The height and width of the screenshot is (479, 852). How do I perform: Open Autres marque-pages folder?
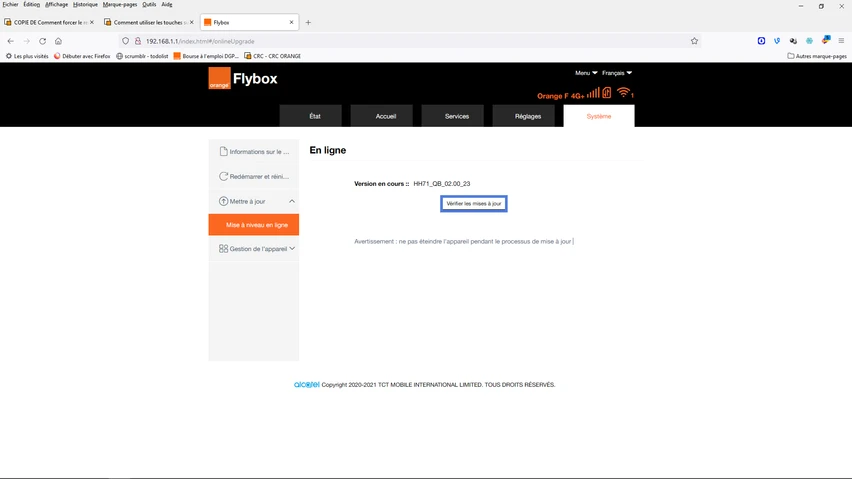click(x=817, y=56)
